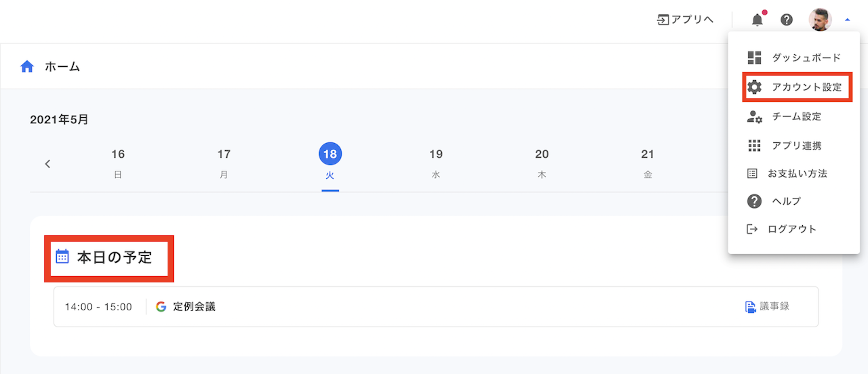Select ヘルプ in the profile menu
This screenshot has height=374, width=868.
[786, 201]
